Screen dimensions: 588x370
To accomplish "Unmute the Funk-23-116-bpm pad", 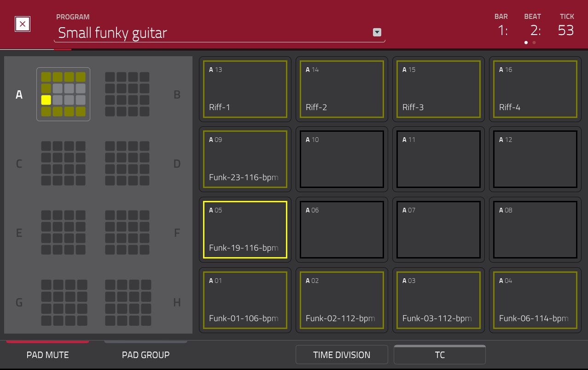I will (x=245, y=159).
